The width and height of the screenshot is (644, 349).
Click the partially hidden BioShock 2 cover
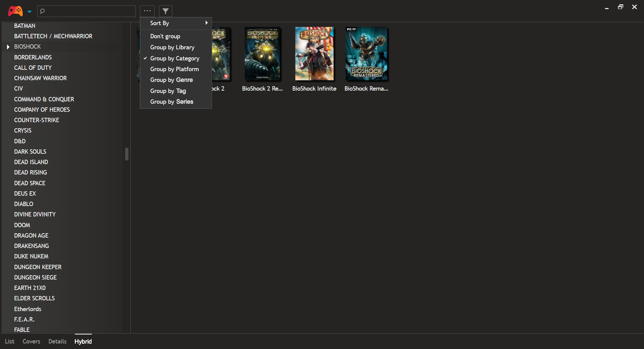coord(221,54)
